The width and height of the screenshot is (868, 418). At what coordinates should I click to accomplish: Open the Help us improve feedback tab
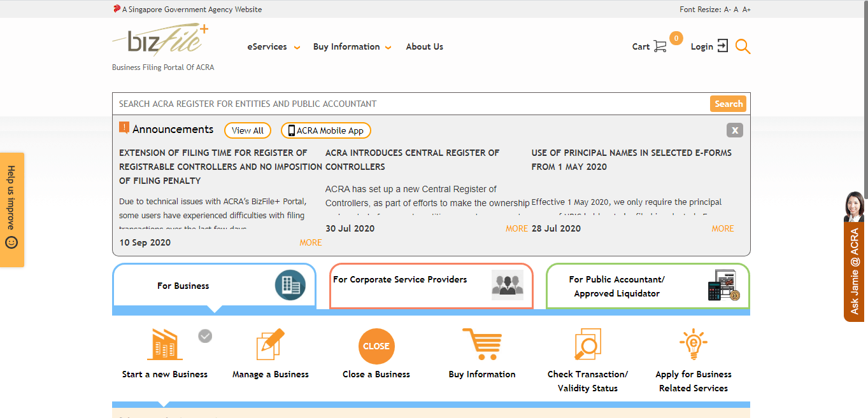pos(12,209)
